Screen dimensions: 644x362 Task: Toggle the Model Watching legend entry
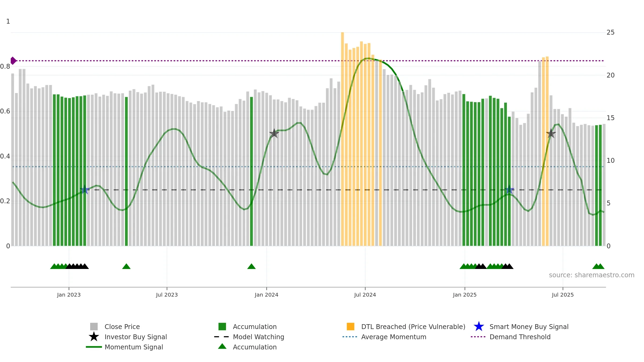[x=249, y=337]
